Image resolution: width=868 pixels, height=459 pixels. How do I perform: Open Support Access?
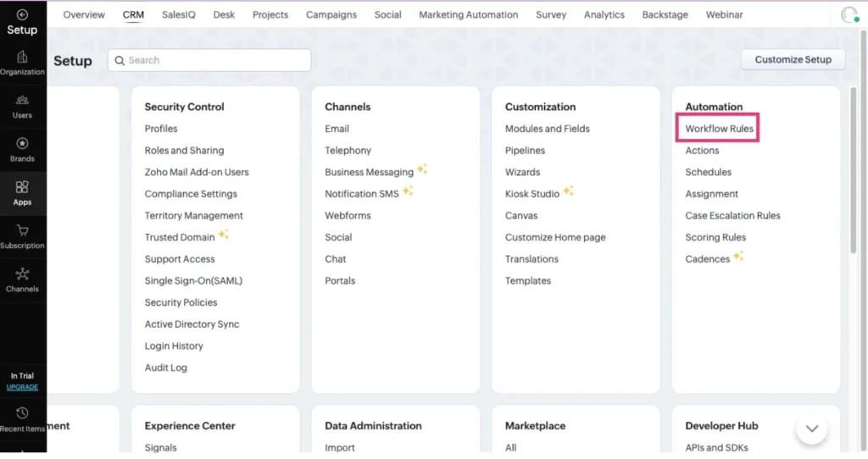pos(180,259)
